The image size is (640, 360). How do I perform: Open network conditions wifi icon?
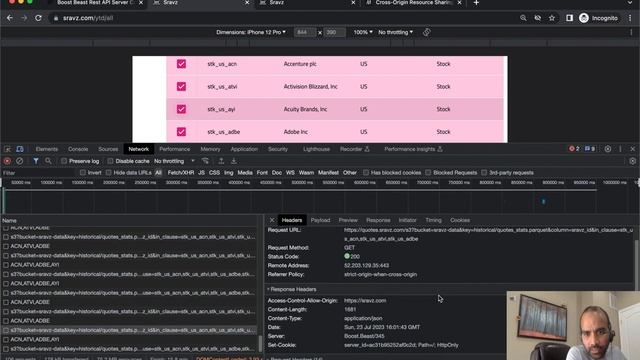pos(205,161)
